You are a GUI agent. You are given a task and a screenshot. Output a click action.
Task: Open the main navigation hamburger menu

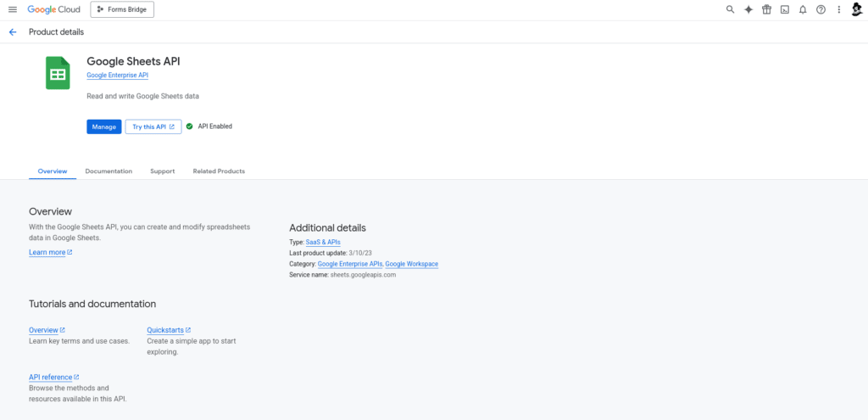point(13,9)
